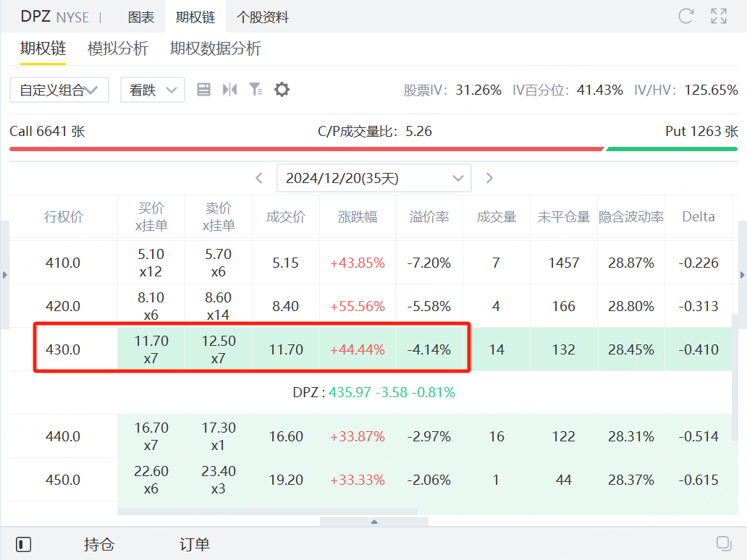Open the options filter icon
747x560 pixels.
256,90
